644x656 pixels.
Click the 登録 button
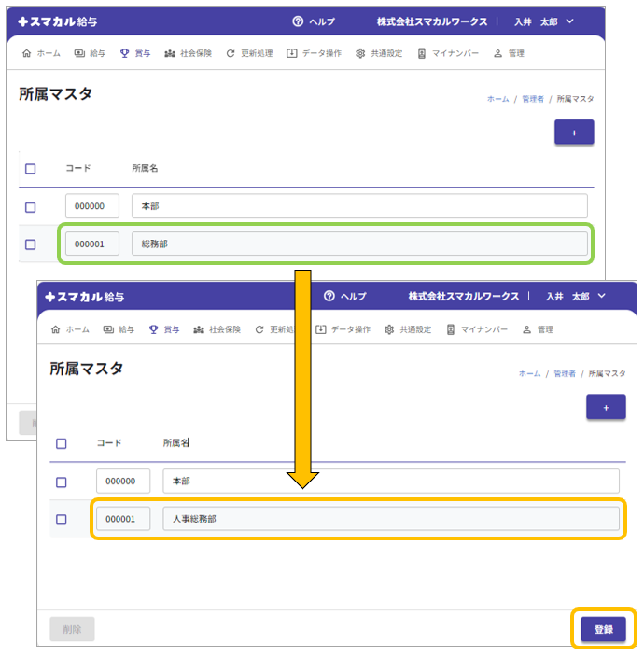pos(603,629)
